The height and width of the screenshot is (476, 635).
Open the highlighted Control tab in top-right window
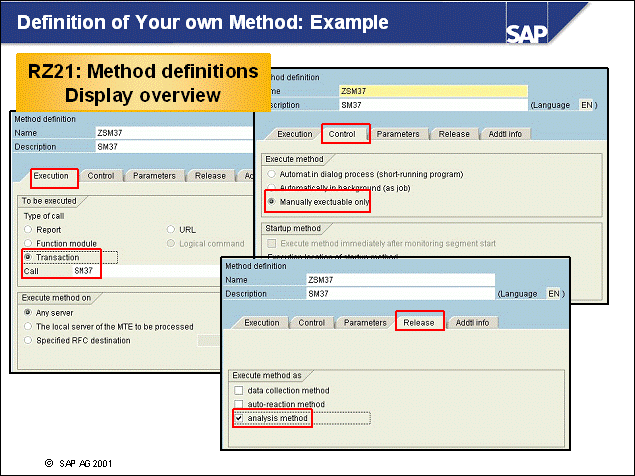pos(342,133)
